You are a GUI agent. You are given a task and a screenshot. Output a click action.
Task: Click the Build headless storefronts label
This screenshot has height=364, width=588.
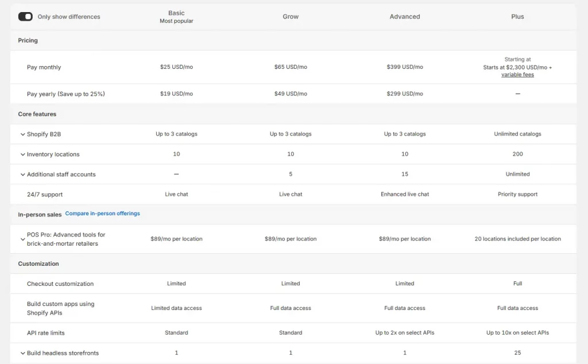[x=63, y=353]
